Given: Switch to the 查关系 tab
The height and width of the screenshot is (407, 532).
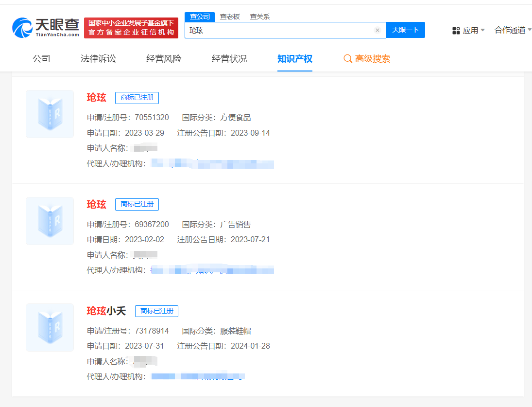Looking at the screenshot, I should 259,16.
